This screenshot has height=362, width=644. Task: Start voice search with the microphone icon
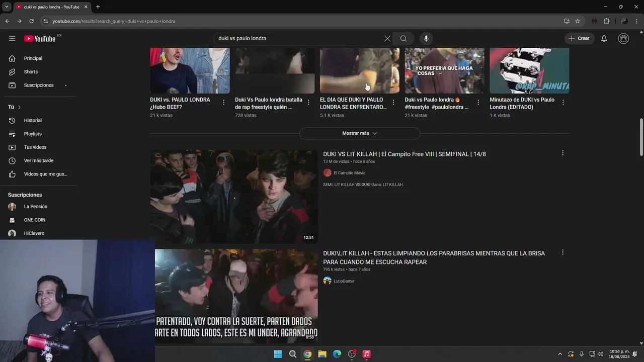point(426,38)
